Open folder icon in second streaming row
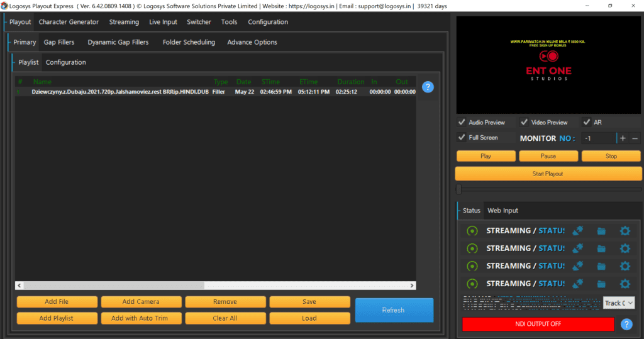The width and height of the screenshot is (644, 339). tap(601, 248)
